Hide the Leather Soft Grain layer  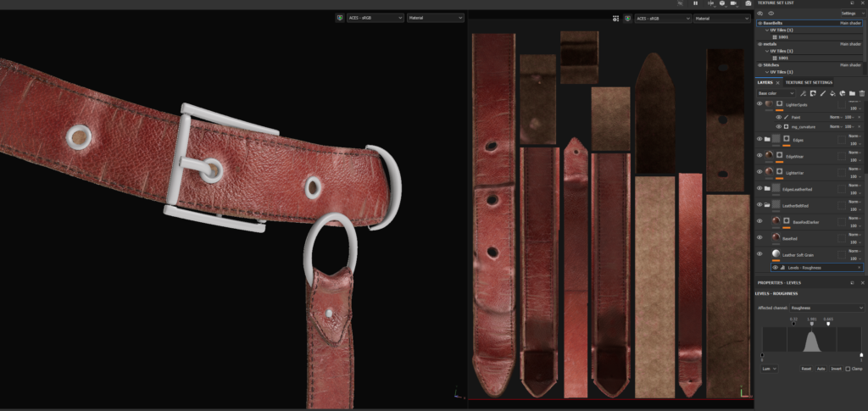(x=759, y=254)
